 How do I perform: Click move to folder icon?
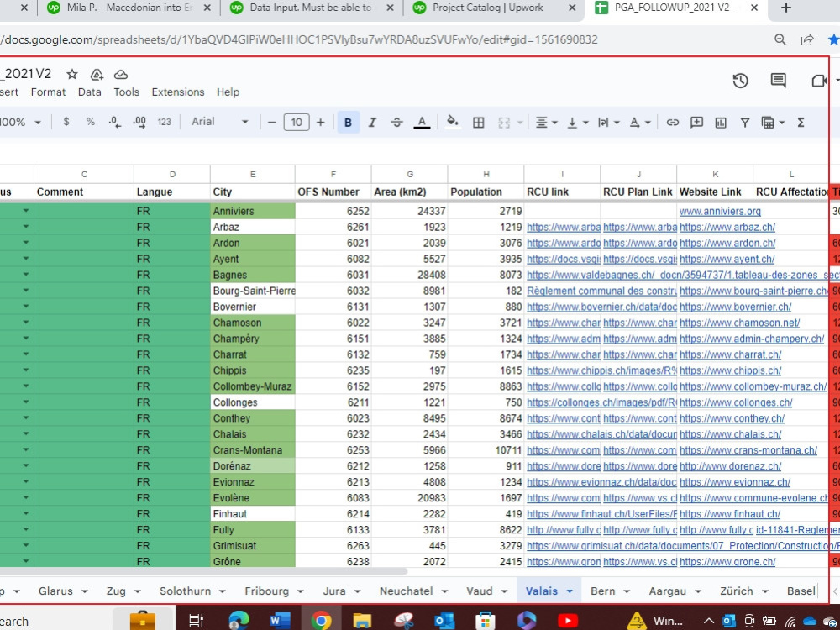point(97,75)
